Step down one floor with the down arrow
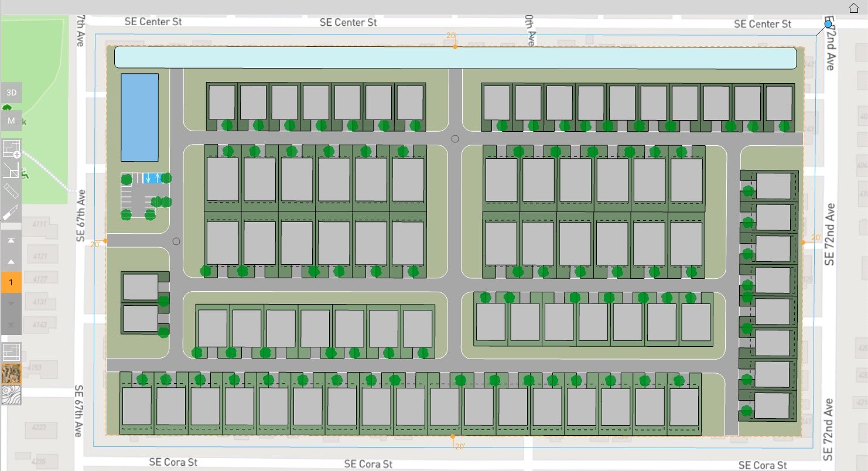868x471 pixels. [x=10, y=303]
